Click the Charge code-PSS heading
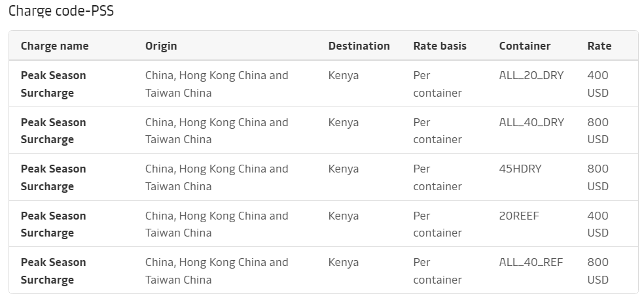 click(62, 10)
